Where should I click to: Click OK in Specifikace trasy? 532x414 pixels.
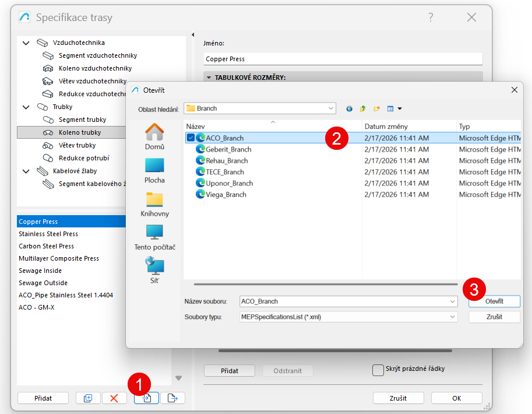457,398
